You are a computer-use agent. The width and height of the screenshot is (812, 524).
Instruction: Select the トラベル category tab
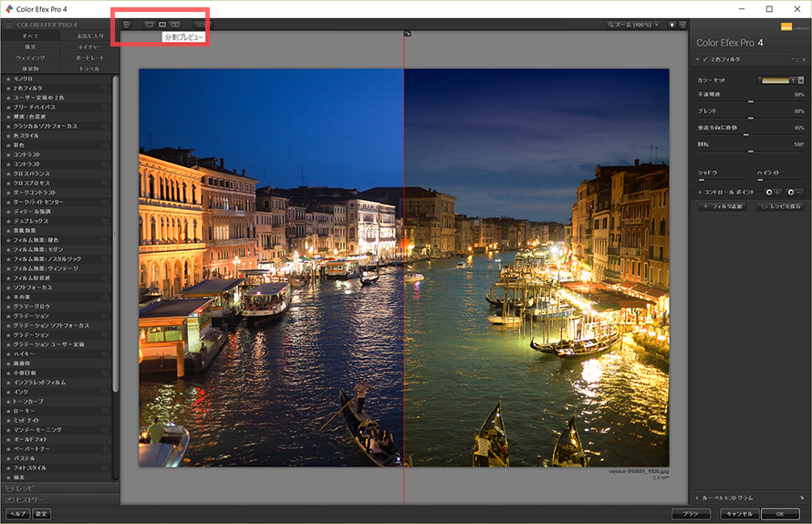pos(90,68)
